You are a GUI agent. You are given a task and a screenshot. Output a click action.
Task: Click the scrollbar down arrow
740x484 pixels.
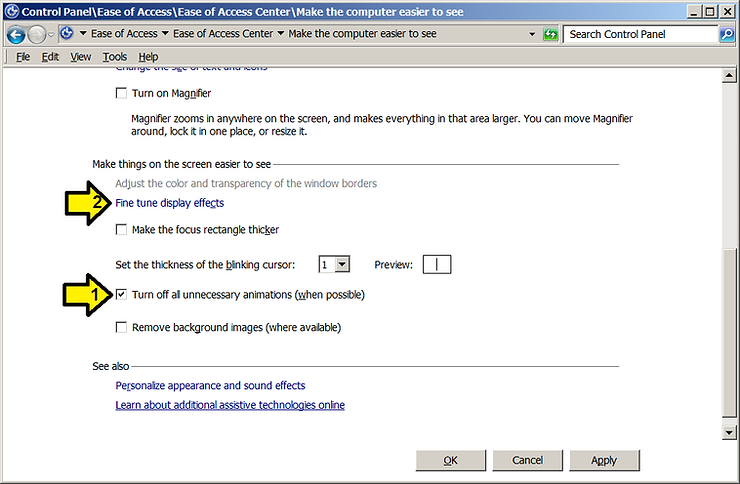pos(729,432)
